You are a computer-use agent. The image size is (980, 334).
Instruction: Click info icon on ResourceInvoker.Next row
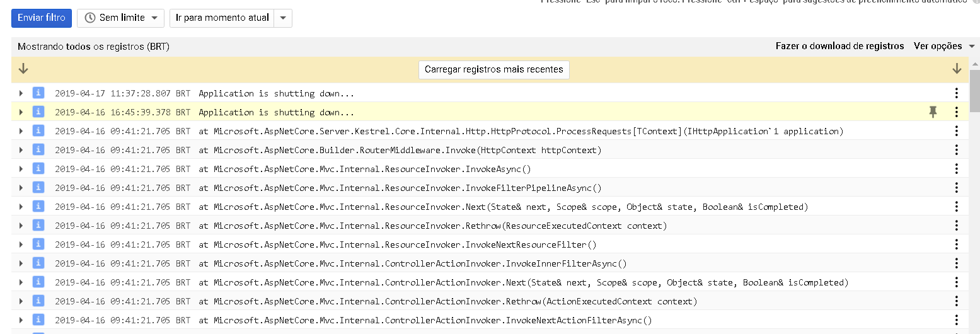[x=38, y=206]
